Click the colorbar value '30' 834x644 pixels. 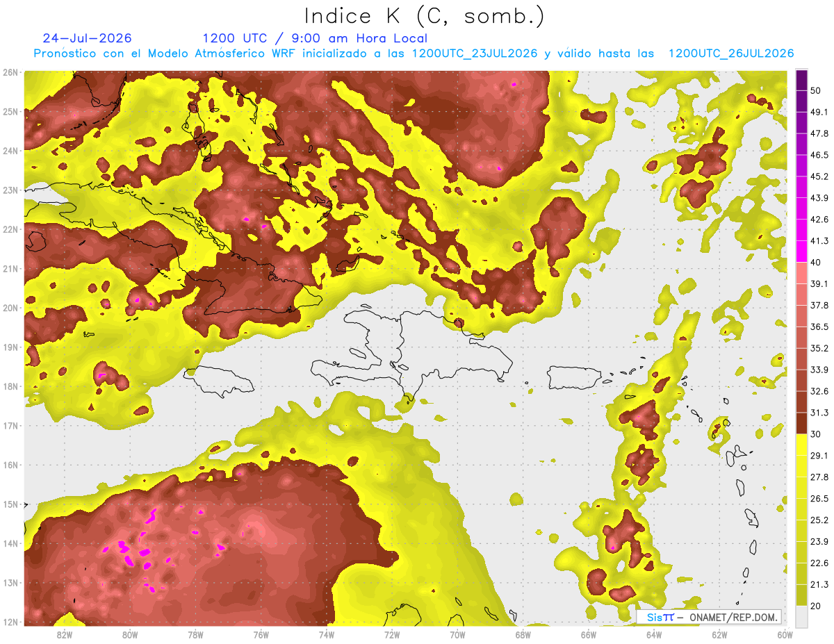(817, 434)
